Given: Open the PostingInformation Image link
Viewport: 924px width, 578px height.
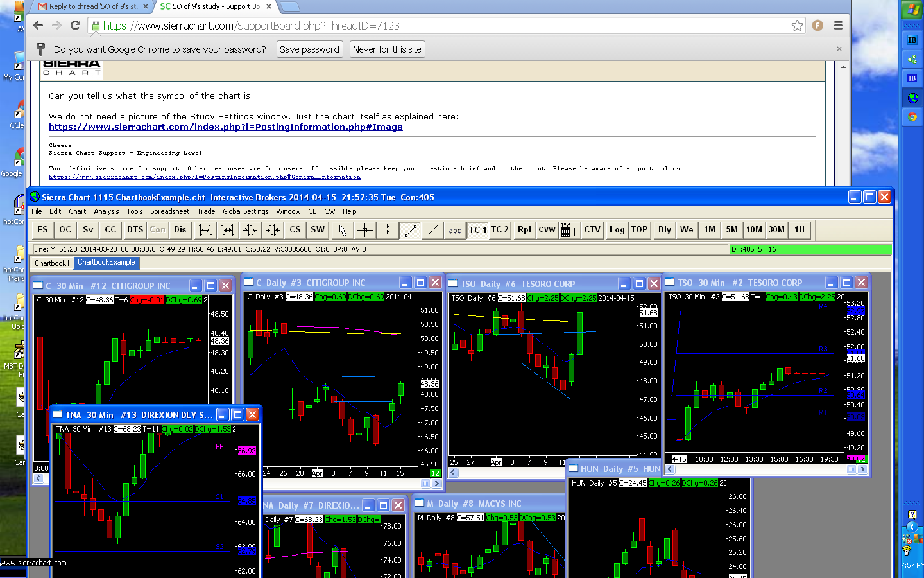Looking at the screenshot, I should click(x=226, y=127).
